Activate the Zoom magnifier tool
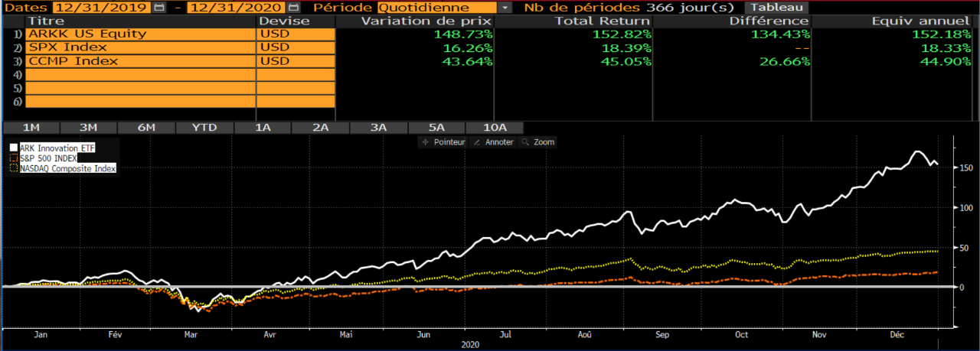Viewport: 980px width, 351px height. tap(538, 142)
